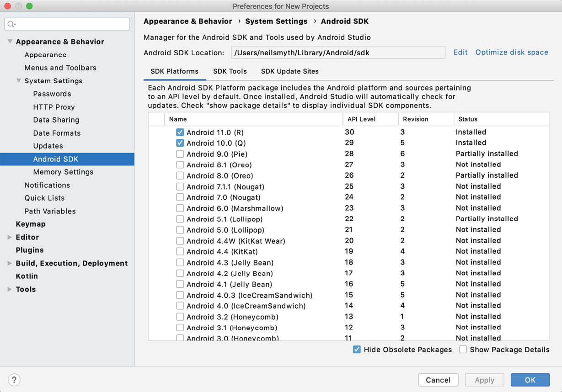The height and width of the screenshot is (392, 562).
Task: Tick the Android 6.0 (Marshmallow) checkbox
Action: [x=180, y=208]
